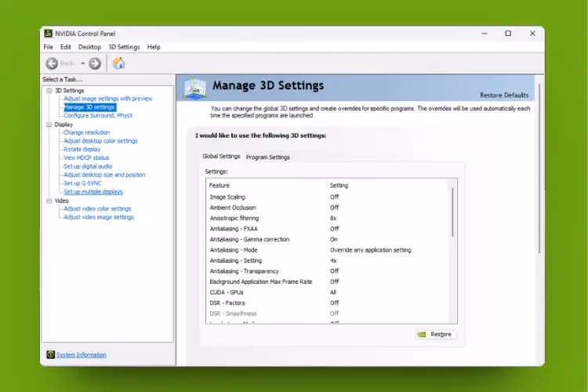The height and width of the screenshot is (392, 588).
Task: Select the Antialiasing - FXAA row
Action: (x=328, y=228)
